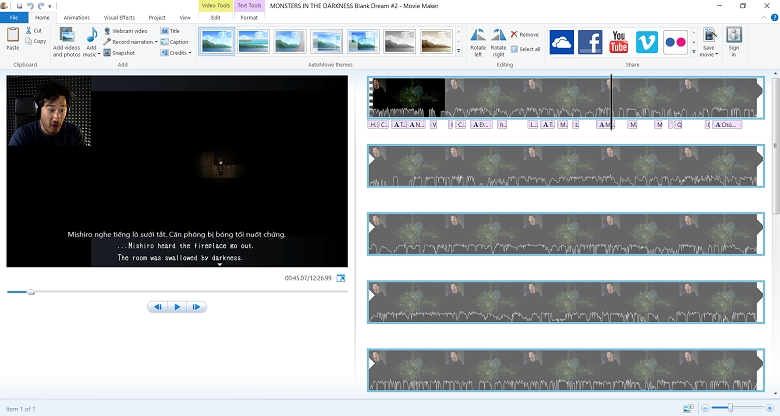Start Webcam video capture
This screenshot has height=416, width=780.
click(x=125, y=31)
